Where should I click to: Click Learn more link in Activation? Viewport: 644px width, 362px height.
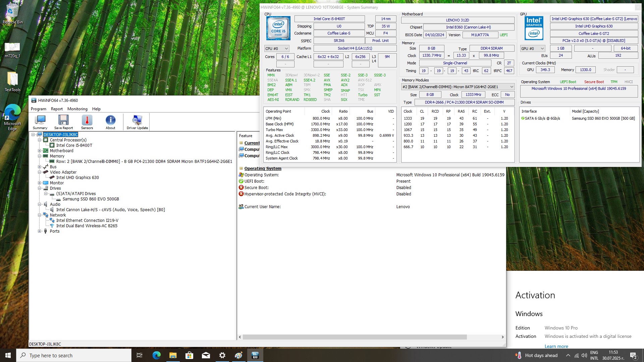556,346
